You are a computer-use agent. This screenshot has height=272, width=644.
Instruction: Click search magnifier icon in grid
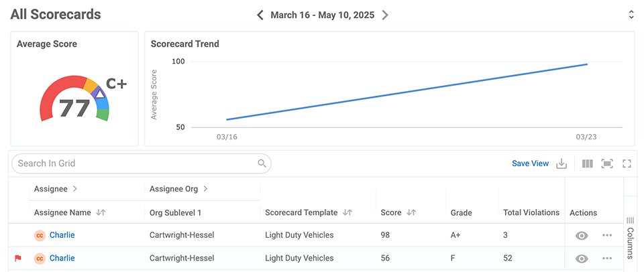pos(262,163)
